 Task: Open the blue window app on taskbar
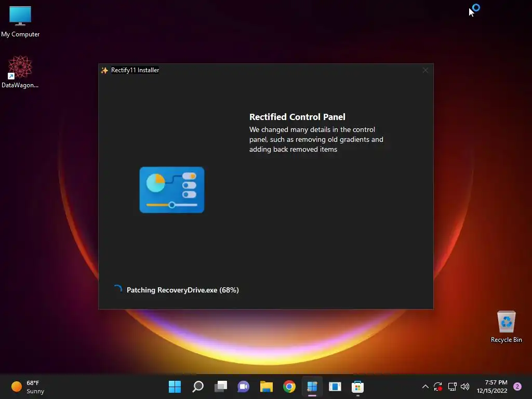click(x=335, y=387)
